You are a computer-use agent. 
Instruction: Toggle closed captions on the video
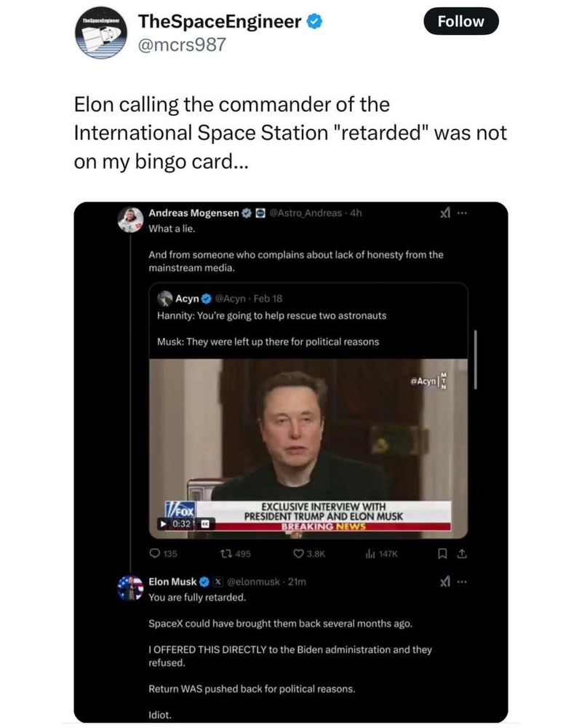204,523
